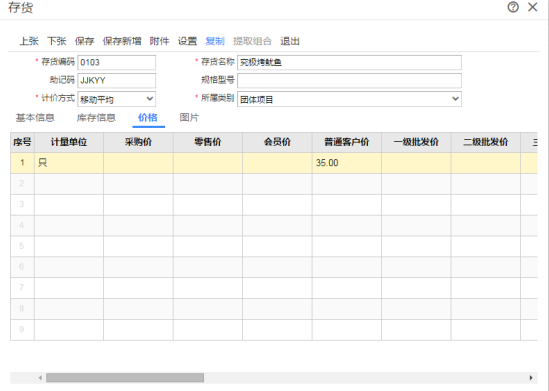The width and height of the screenshot is (549, 391).
Task: Select row number 9 in the grid
Action: click(x=22, y=329)
